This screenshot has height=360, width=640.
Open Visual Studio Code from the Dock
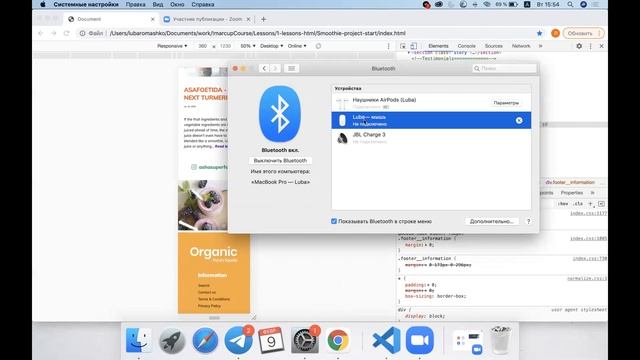tap(386, 340)
